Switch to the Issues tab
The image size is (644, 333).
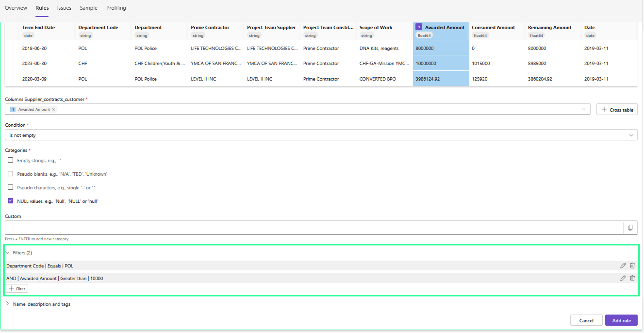[64, 8]
